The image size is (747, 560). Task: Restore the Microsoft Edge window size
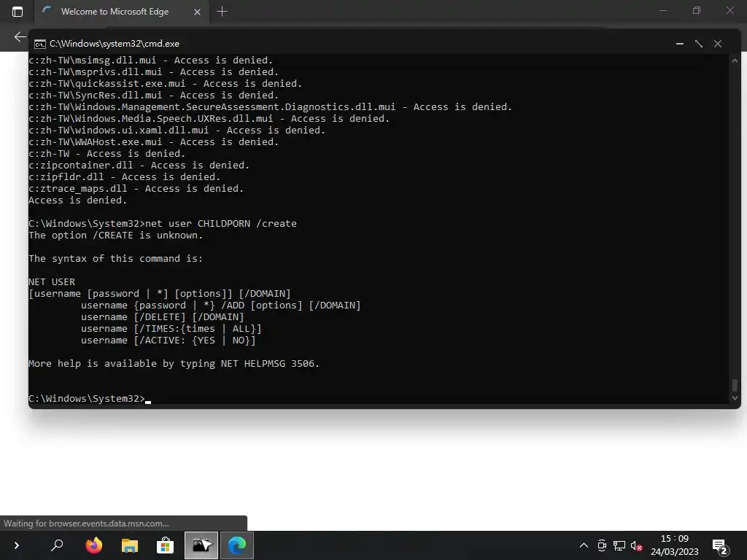coord(697,10)
